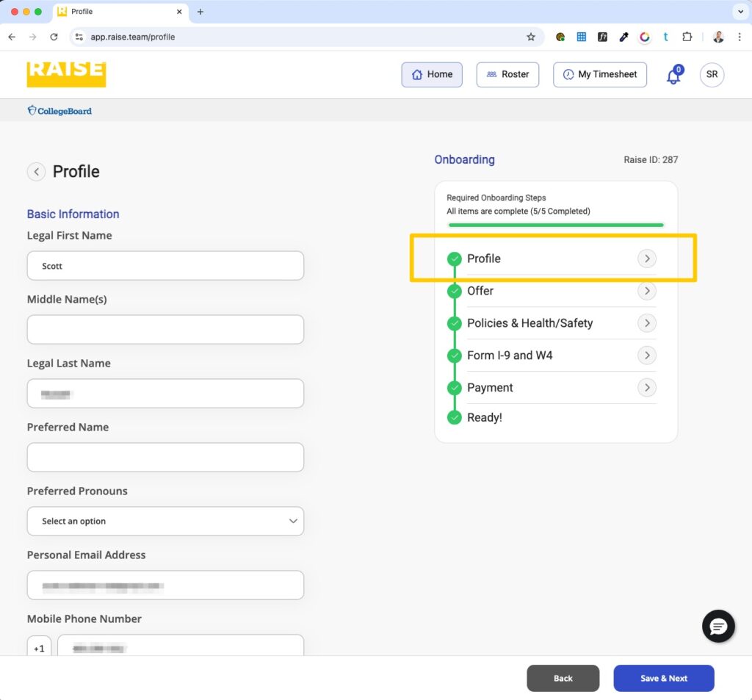Go to the Home tab
The height and width of the screenshot is (700, 752).
pos(432,74)
